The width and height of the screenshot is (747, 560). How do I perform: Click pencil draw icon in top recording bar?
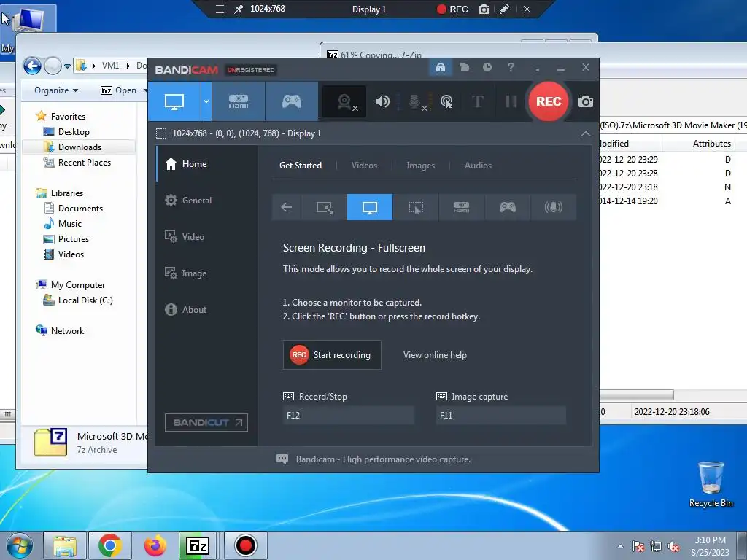(x=505, y=9)
